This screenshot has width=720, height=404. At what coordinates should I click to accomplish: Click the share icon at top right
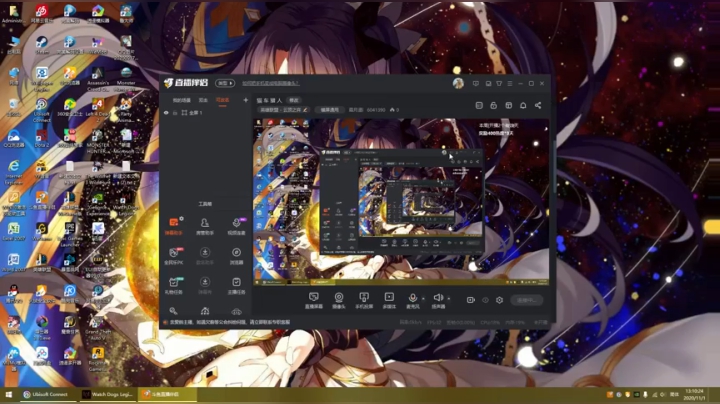[x=538, y=105]
